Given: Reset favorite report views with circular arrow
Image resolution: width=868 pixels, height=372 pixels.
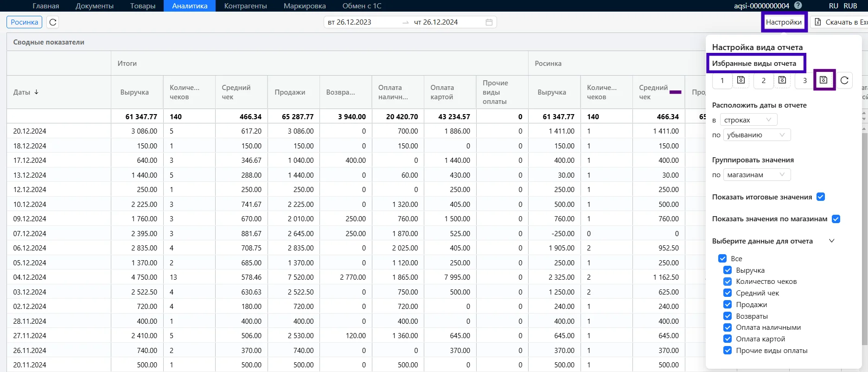Looking at the screenshot, I should [x=844, y=80].
